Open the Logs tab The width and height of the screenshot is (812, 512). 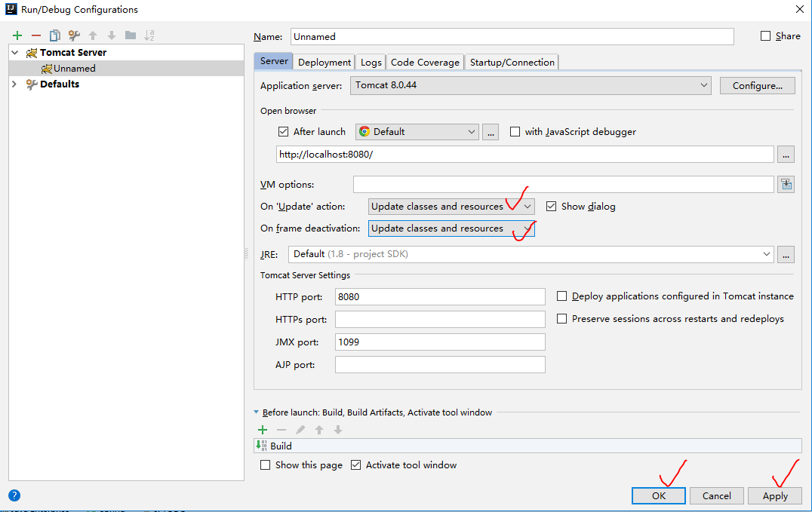pos(371,62)
